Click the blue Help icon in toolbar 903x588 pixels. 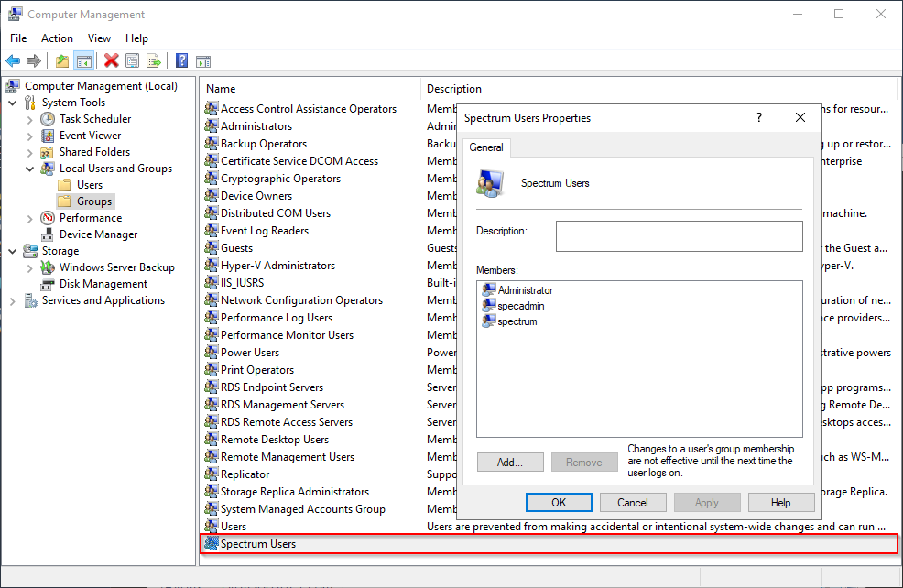click(181, 61)
